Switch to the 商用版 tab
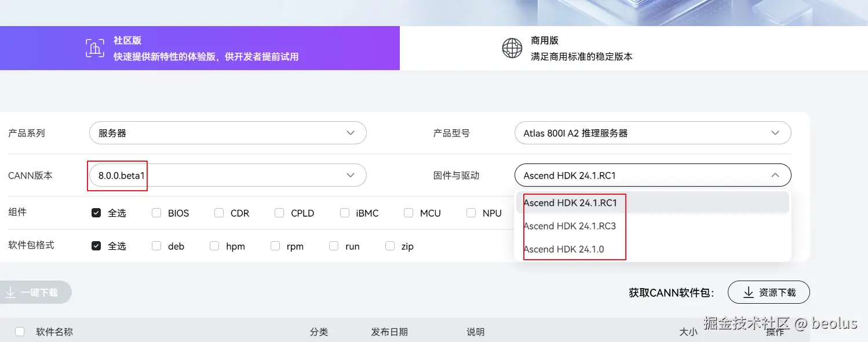The width and height of the screenshot is (868, 342). coord(633,48)
